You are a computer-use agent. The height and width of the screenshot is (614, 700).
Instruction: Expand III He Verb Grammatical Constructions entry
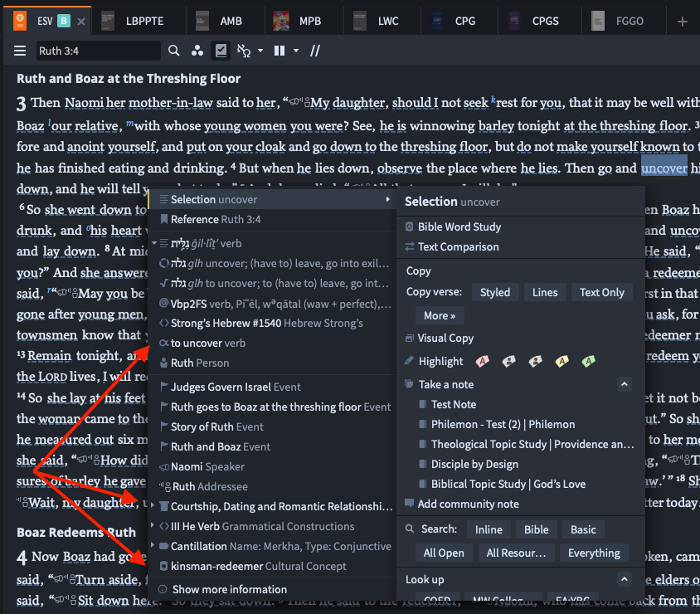pos(153,525)
